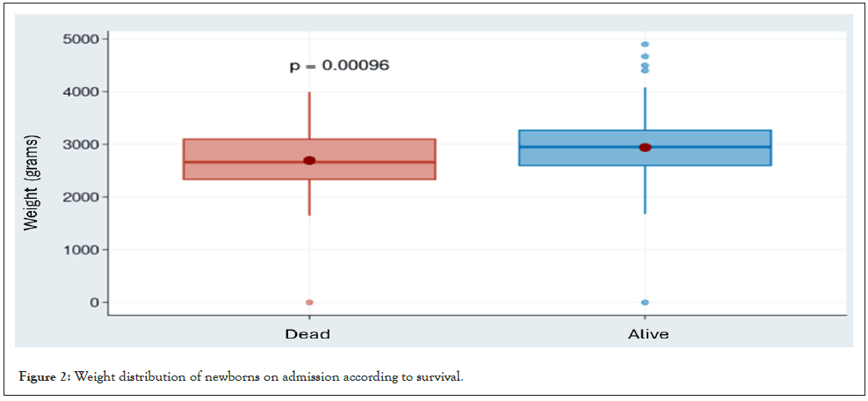Click the 5000 y-axis tick label
This screenshot has width=868, height=401.
[80, 39]
